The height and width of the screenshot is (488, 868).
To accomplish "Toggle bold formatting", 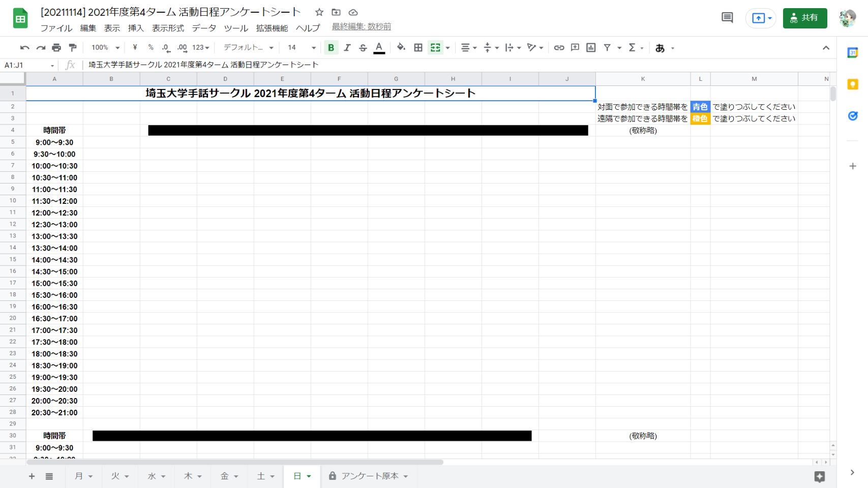I will pos(331,48).
